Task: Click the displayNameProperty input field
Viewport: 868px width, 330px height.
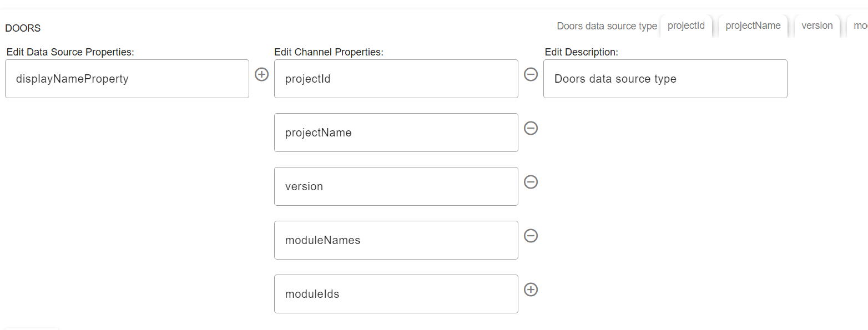Action: [x=127, y=79]
